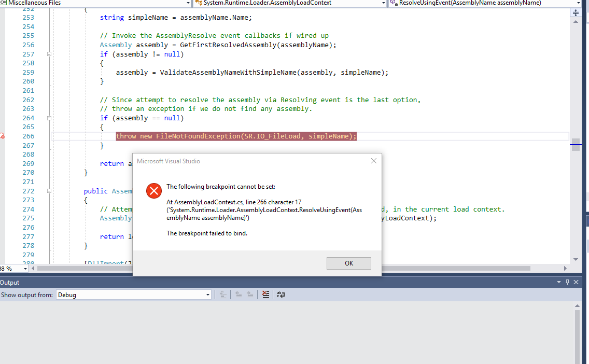Collapse the method at line 272
589x364 pixels.
[x=49, y=191]
